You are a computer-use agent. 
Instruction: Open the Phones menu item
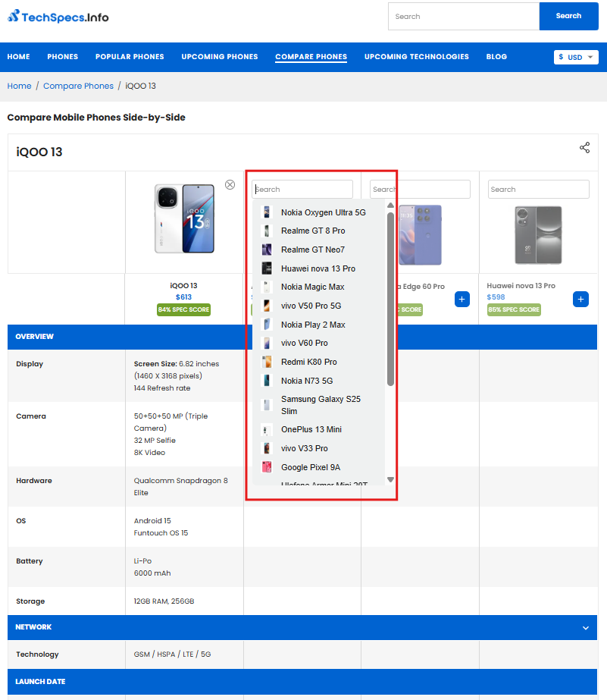[62, 57]
